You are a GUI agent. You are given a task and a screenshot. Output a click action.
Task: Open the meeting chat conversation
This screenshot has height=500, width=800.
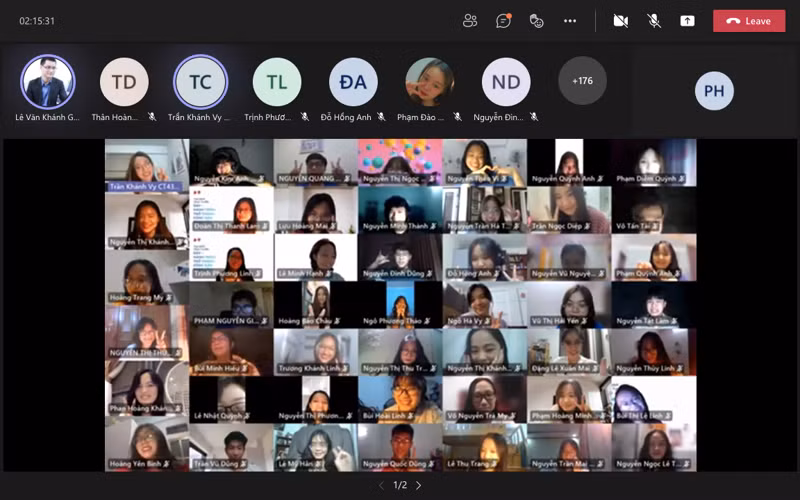pyautogui.click(x=503, y=21)
